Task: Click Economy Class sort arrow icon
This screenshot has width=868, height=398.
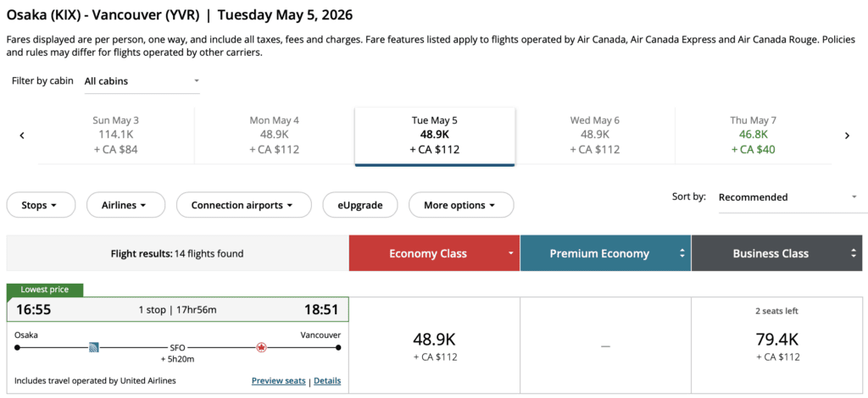Action: pyautogui.click(x=510, y=253)
